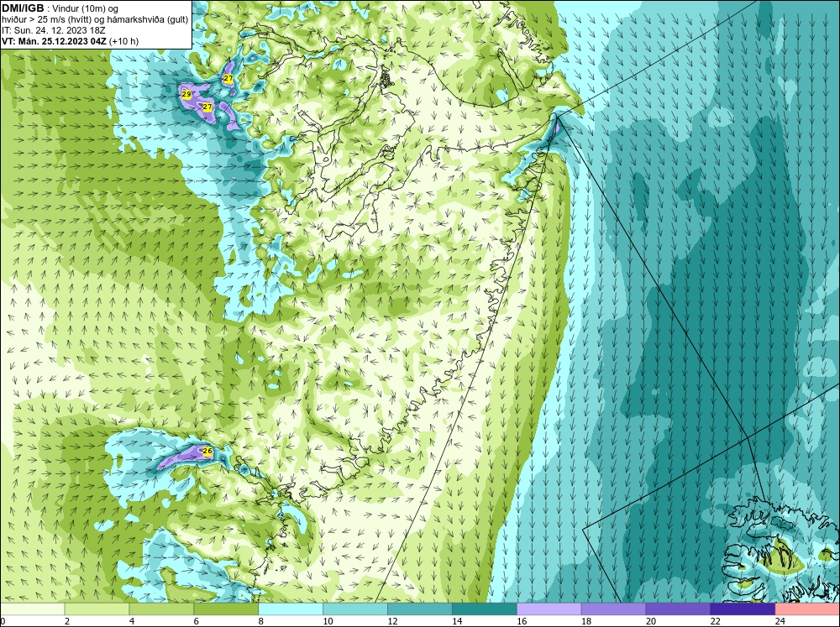840x627 pixels.
Task: Click the legend scale number 24
Action: click(x=780, y=621)
